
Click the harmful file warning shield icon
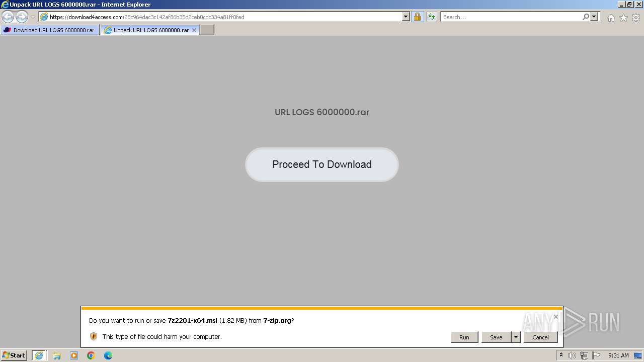tap(94, 336)
